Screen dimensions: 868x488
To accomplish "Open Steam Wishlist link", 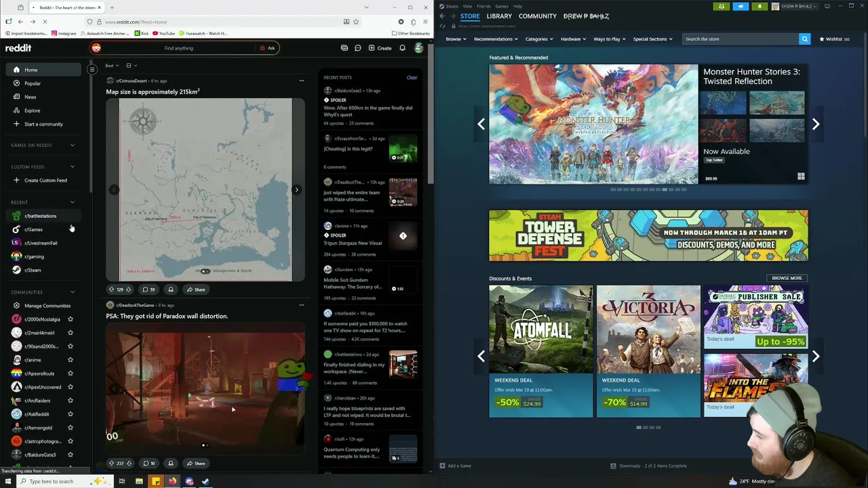I will pos(834,39).
